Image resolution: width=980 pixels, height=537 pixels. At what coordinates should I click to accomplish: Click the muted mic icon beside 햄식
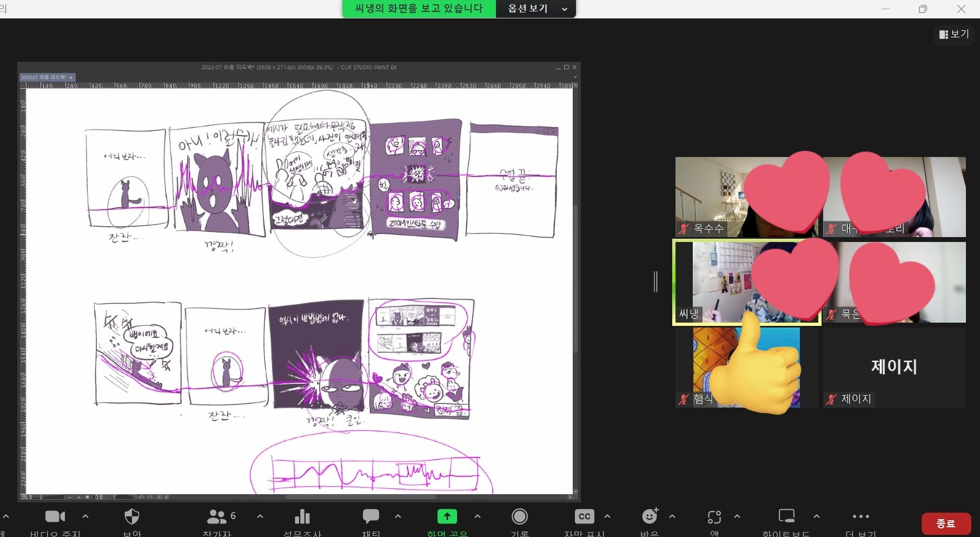[684, 400]
